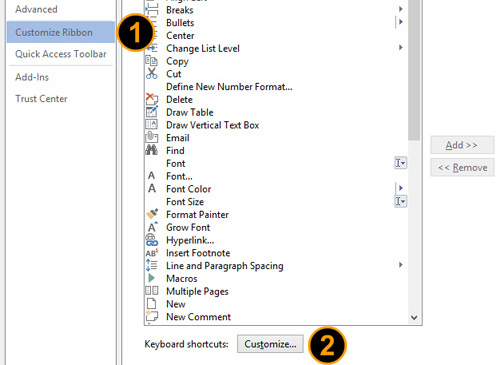The width and height of the screenshot is (500, 365).
Task: Choose the Delete command icon
Action: (x=152, y=99)
